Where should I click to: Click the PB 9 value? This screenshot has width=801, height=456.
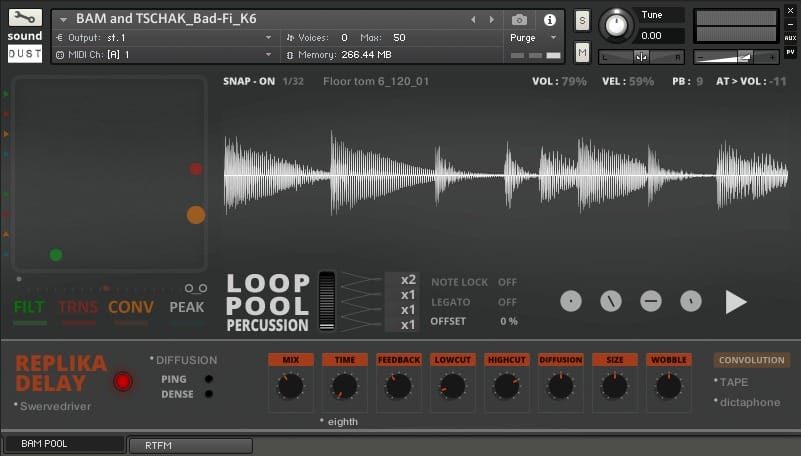[x=699, y=81]
